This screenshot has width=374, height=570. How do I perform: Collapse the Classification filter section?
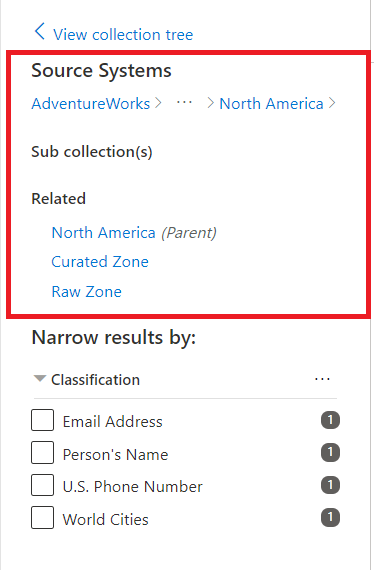(40, 379)
